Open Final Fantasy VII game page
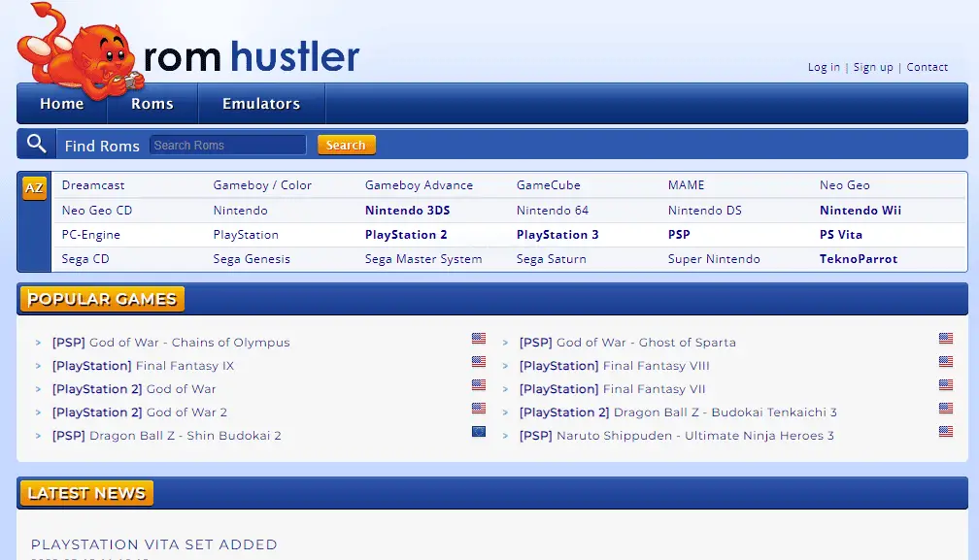This screenshot has width=979, height=560. [613, 389]
